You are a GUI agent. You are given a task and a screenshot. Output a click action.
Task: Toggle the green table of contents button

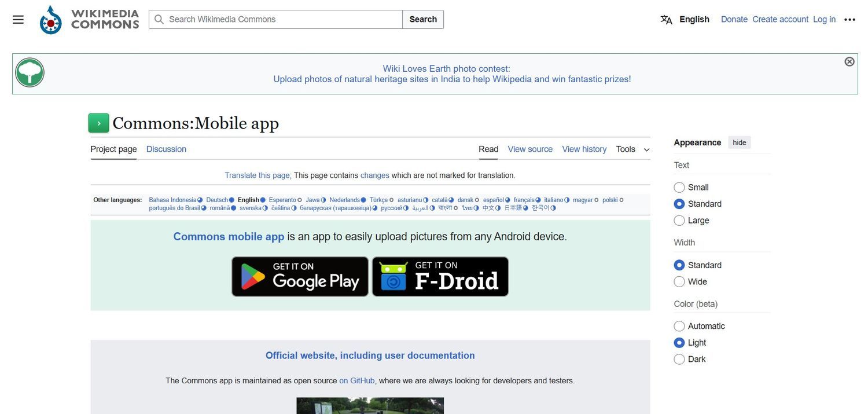point(98,123)
